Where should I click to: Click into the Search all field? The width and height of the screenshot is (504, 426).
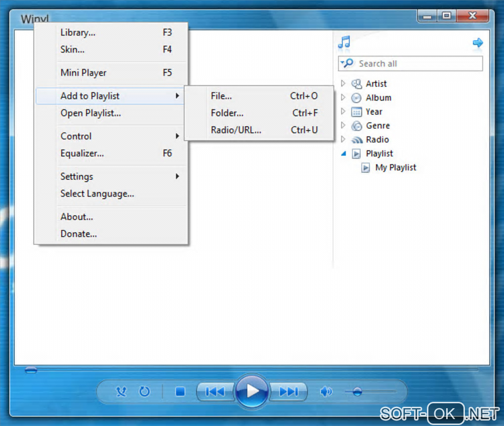[411, 64]
